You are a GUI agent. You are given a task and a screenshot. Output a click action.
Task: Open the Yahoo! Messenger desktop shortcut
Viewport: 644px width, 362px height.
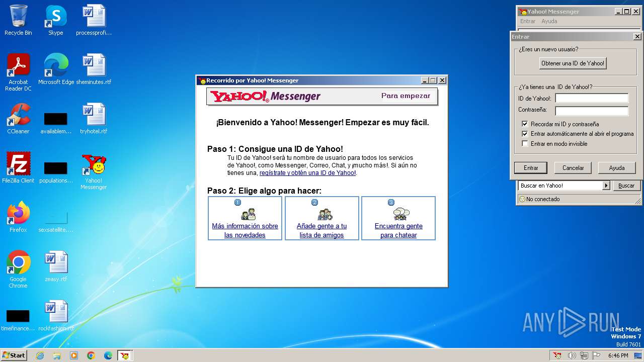point(94,171)
